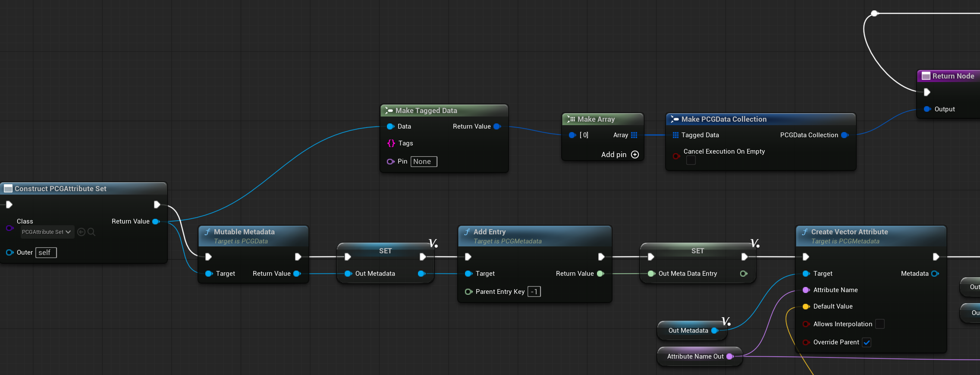Select the Attribute Name Out variable node
The width and height of the screenshot is (980, 375).
695,356
